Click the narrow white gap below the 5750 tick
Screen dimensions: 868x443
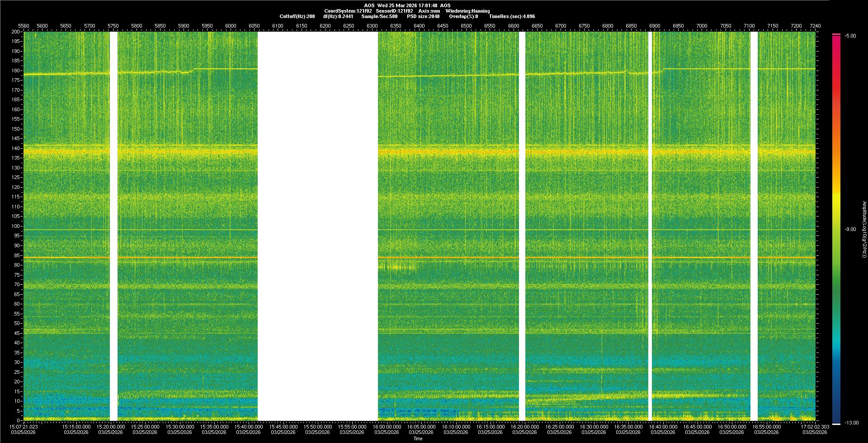(113, 226)
